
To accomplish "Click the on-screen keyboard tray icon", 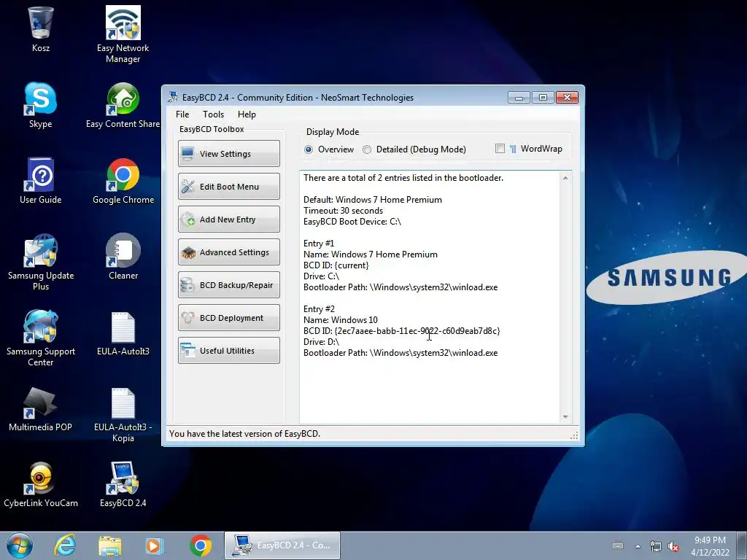I will pos(618,545).
